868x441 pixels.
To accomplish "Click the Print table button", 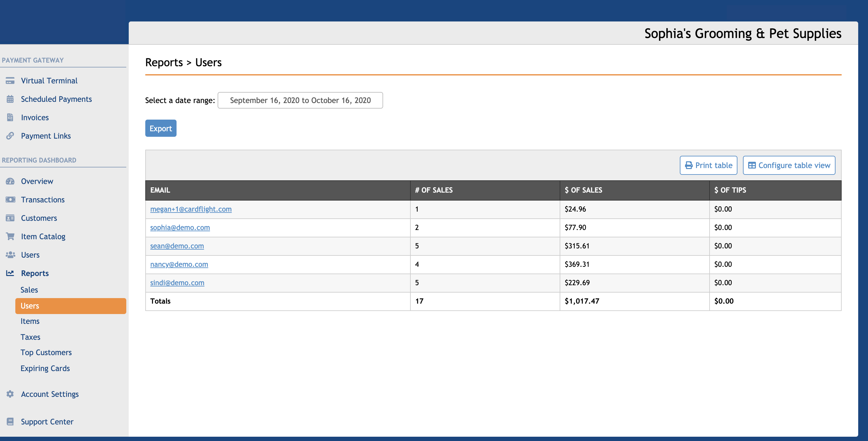I will pos(709,165).
